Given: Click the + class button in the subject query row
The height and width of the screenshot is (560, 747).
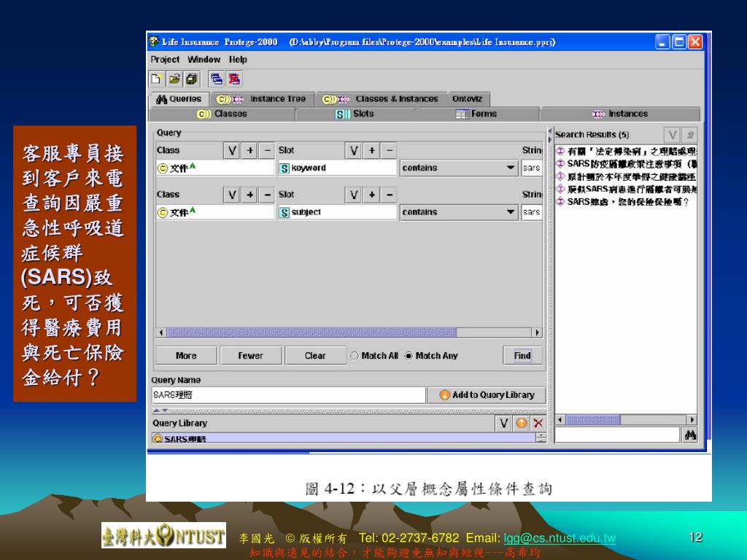Looking at the screenshot, I should [249, 195].
